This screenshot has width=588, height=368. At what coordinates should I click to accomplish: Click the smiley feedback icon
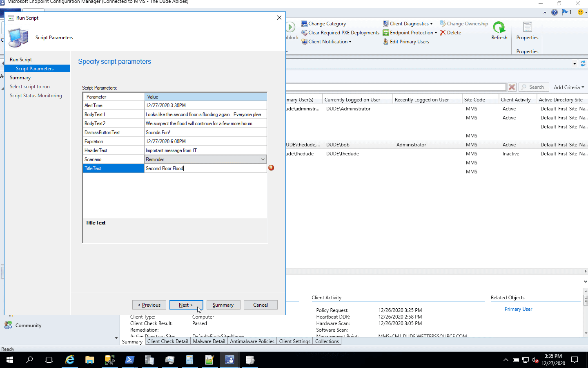click(x=580, y=12)
